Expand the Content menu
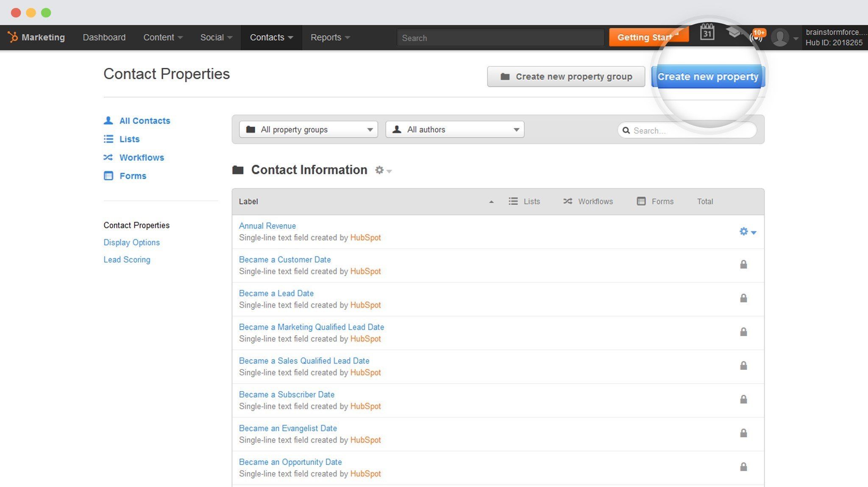Viewport: 868px width, 487px height. point(163,37)
